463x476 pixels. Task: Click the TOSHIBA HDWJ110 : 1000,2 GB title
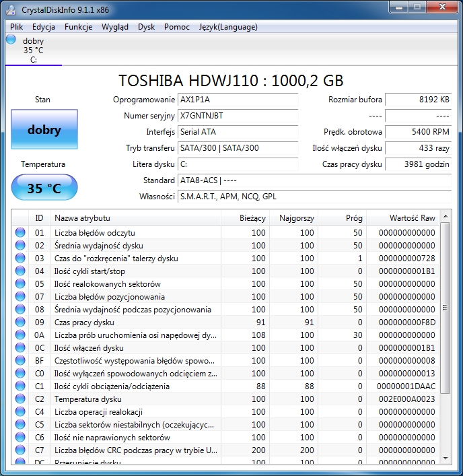click(x=231, y=80)
